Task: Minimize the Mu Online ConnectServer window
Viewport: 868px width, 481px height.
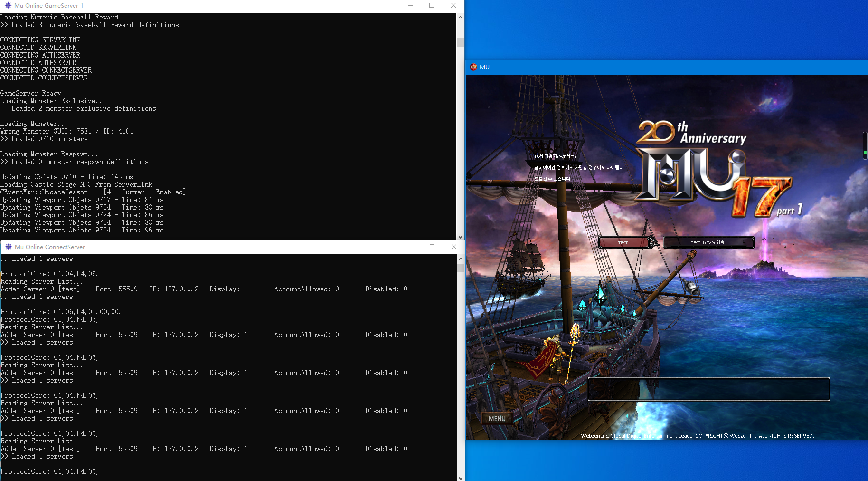Action: pos(411,247)
